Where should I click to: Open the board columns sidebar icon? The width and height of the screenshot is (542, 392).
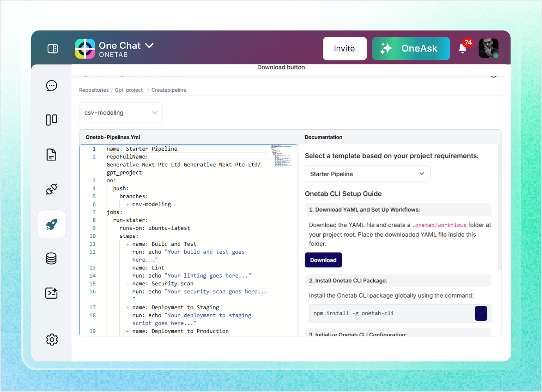click(52, 120)
